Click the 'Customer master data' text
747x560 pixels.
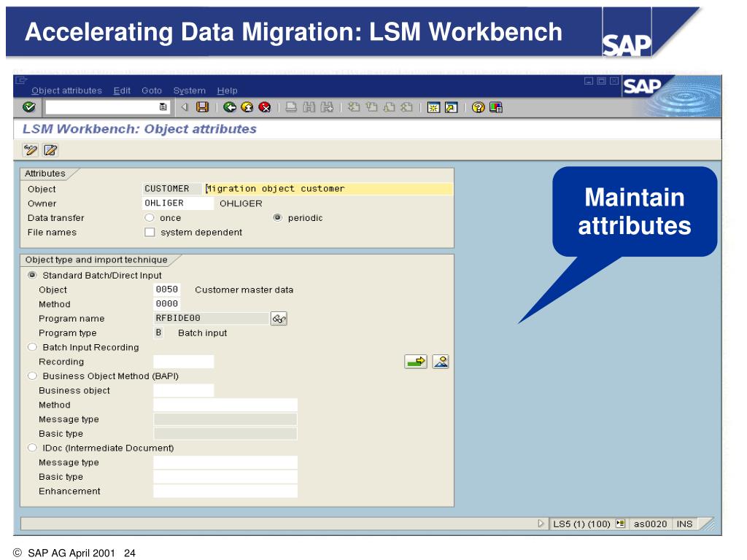[x=244, y=289]
